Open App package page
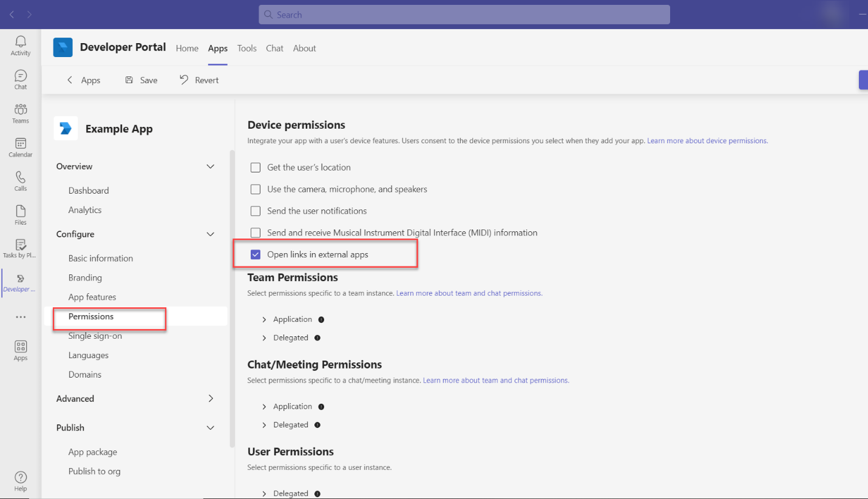868x499 pixels. [x=93, y=452]
